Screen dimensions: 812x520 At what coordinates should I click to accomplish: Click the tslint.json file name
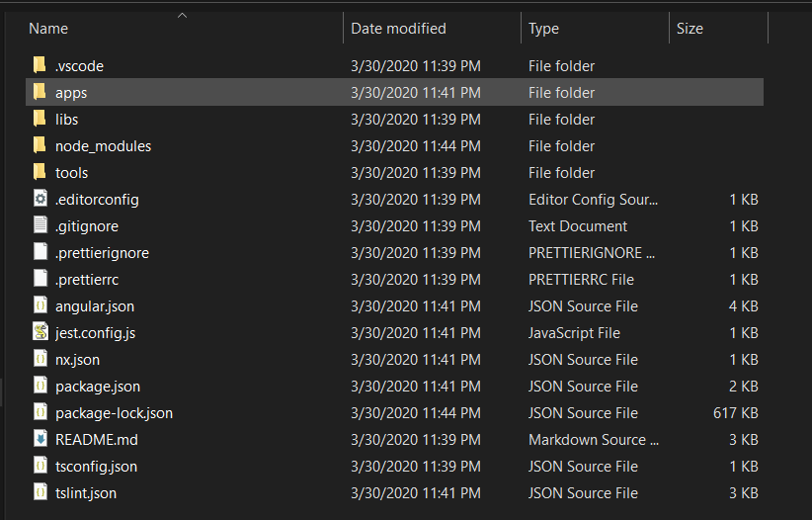[85, 492]
